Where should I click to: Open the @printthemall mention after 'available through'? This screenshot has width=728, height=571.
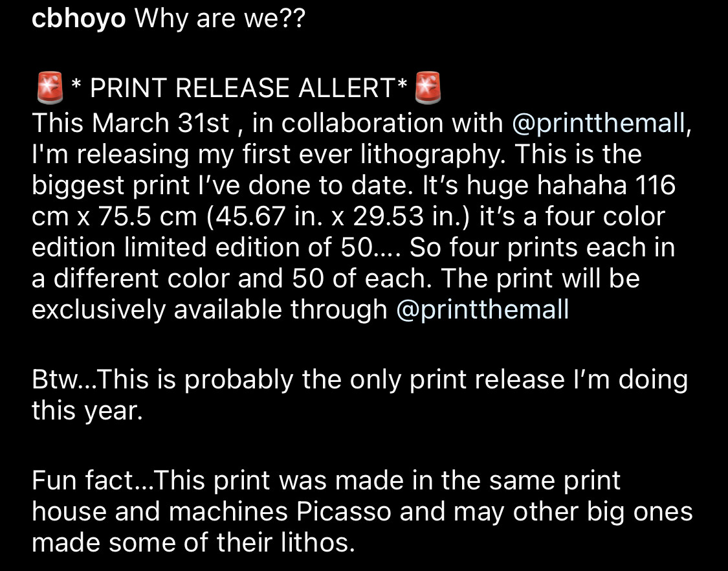(x=482, y=309)
